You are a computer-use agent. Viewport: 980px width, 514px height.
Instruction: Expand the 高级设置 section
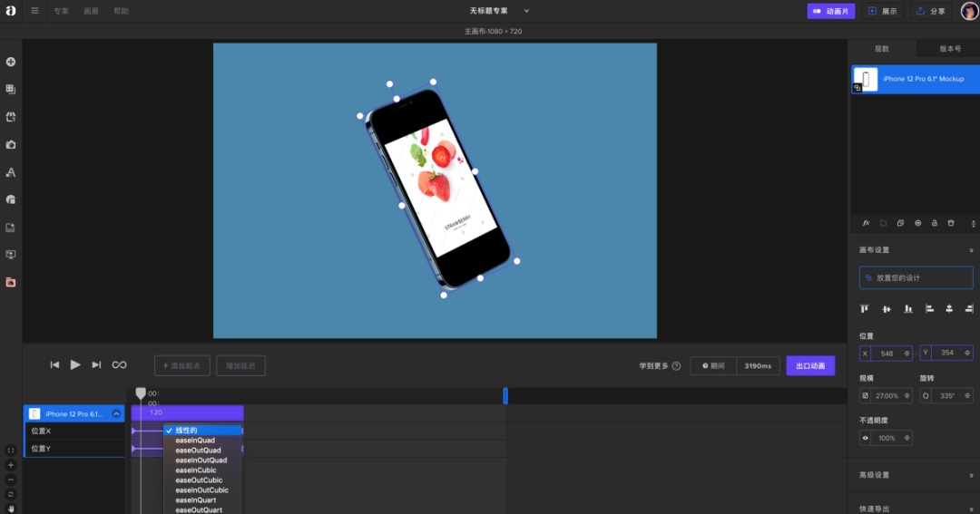coord(971,475)
